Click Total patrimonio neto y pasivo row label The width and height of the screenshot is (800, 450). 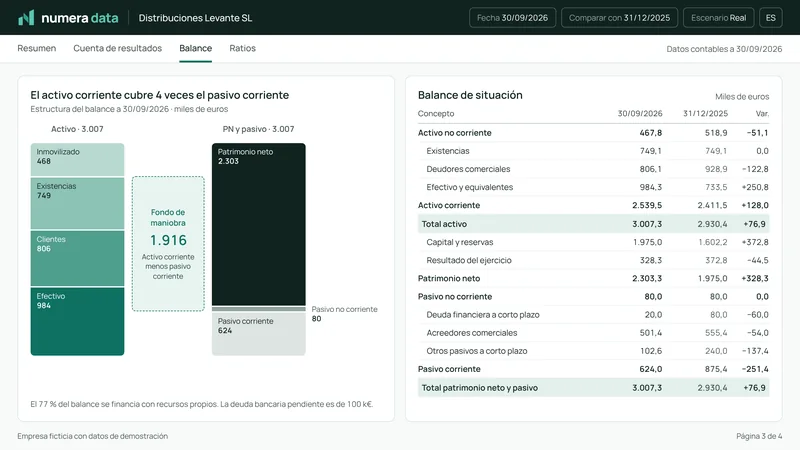480,388
